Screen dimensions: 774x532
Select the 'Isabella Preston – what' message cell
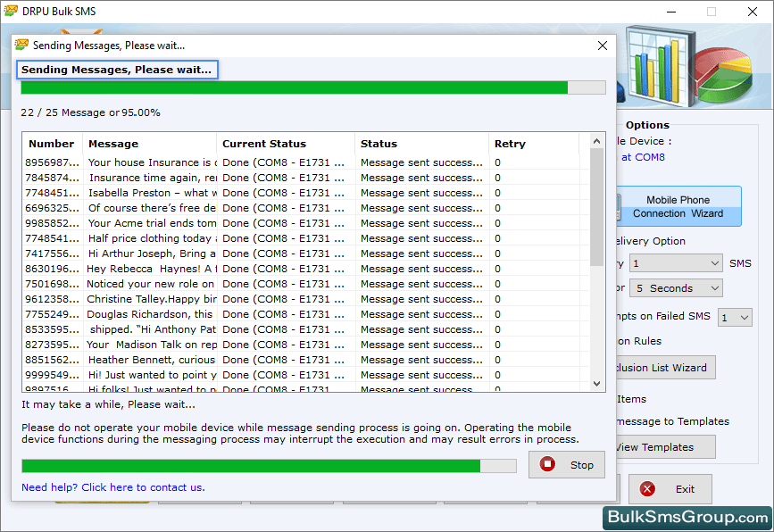[152, 193]
